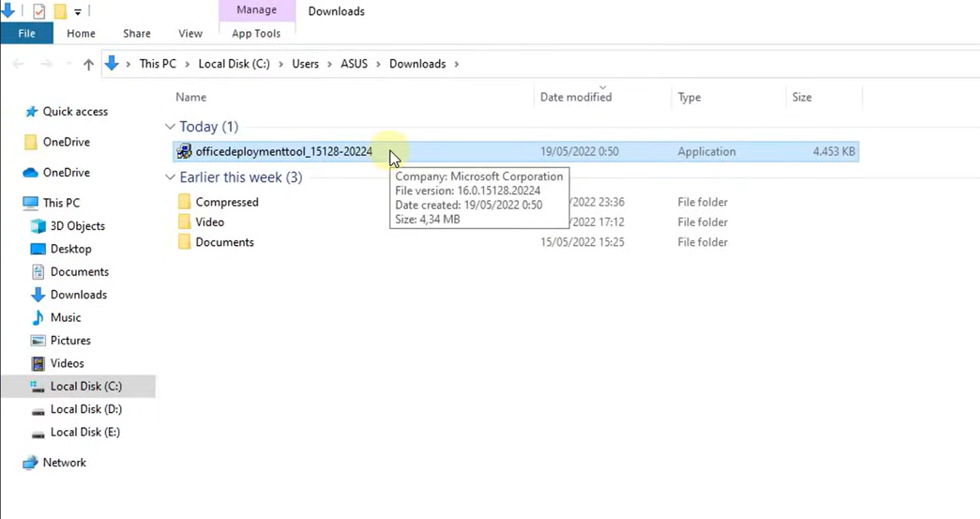Image resolution: width=980 pixels, height=519 pixels.
Task: Click the Network computer icon
Action: pos(31,463)
